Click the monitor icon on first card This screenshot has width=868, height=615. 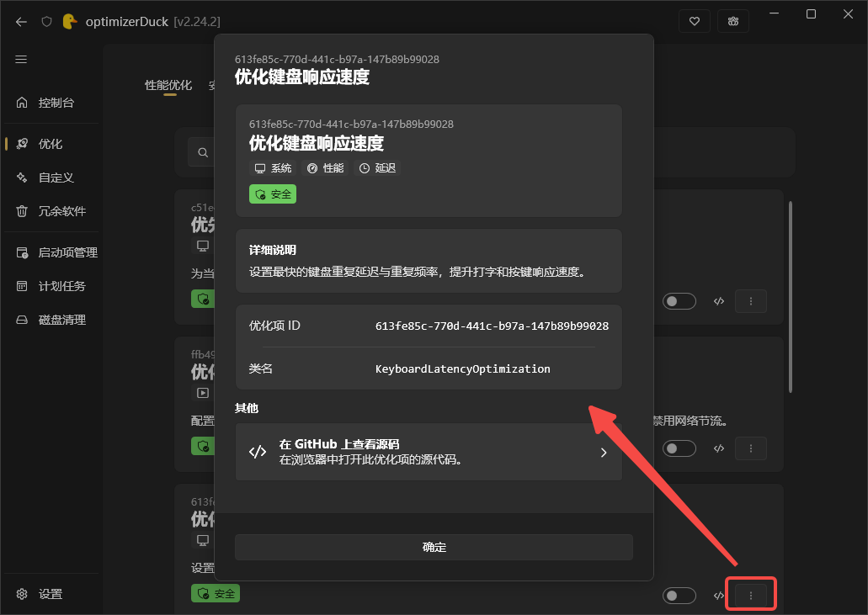[x=203, y=247]
